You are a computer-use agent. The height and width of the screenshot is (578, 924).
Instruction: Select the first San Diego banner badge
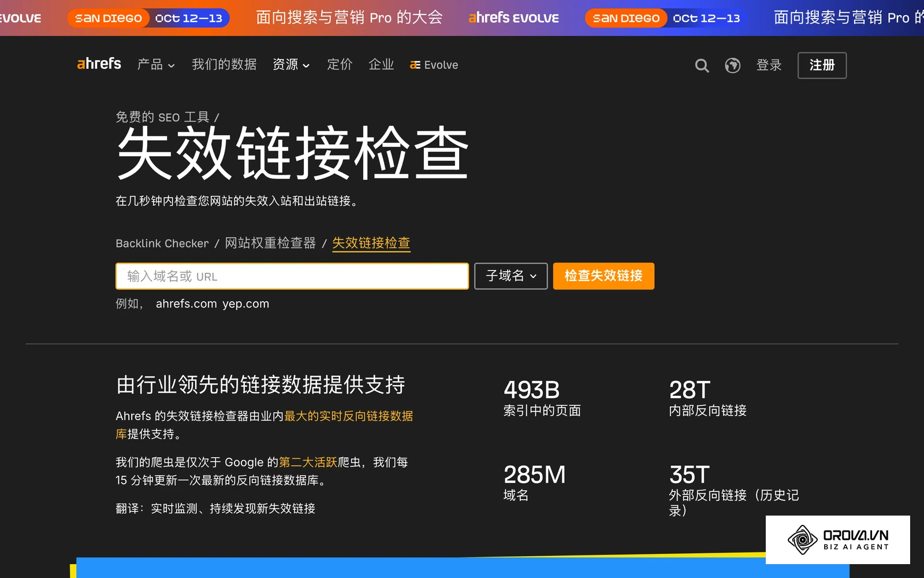pos(109,18)
